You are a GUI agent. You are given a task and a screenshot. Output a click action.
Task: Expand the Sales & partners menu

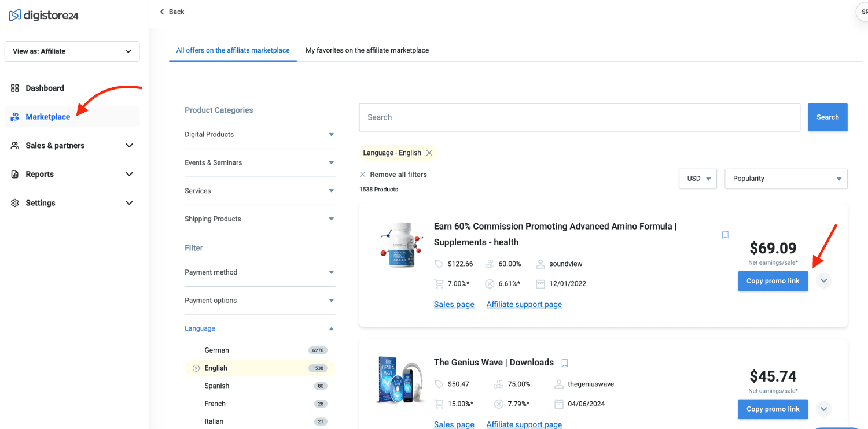point(129,146)
